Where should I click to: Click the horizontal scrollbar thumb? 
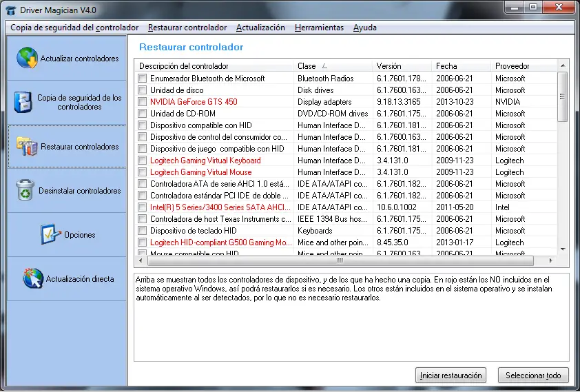pos(340,260)
